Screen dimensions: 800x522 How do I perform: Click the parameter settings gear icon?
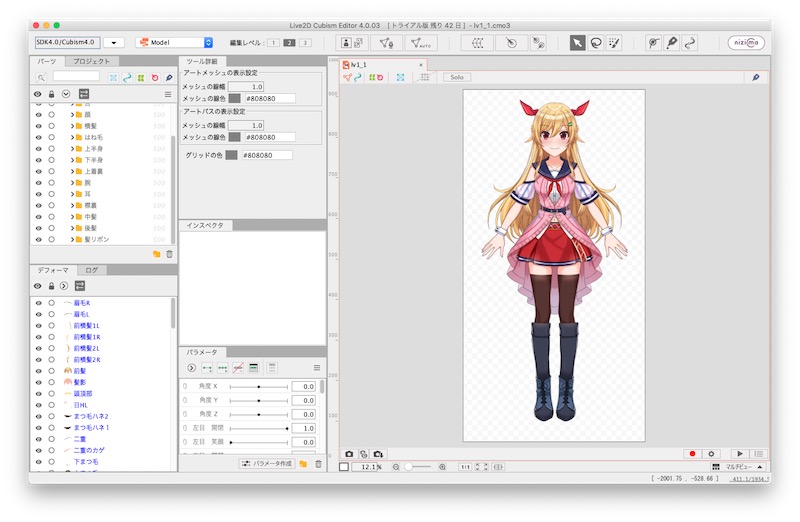coord(711,454)
